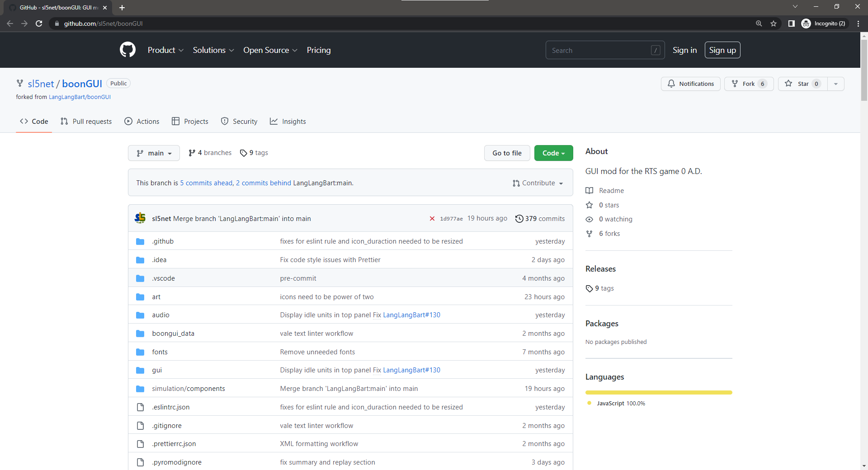Open the .github folder icon
Screen dimensions: 868x470
pyautogui.click(x=140, y=241)
